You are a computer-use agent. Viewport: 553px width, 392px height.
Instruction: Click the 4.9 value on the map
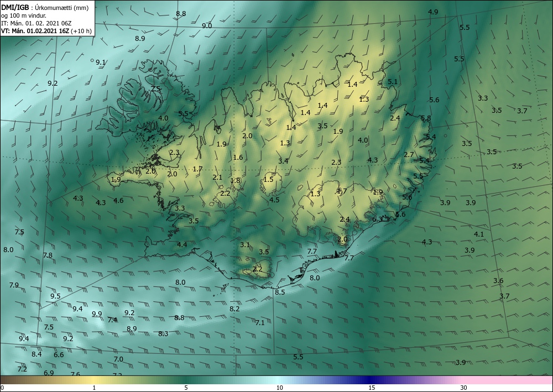coord(433,12)
